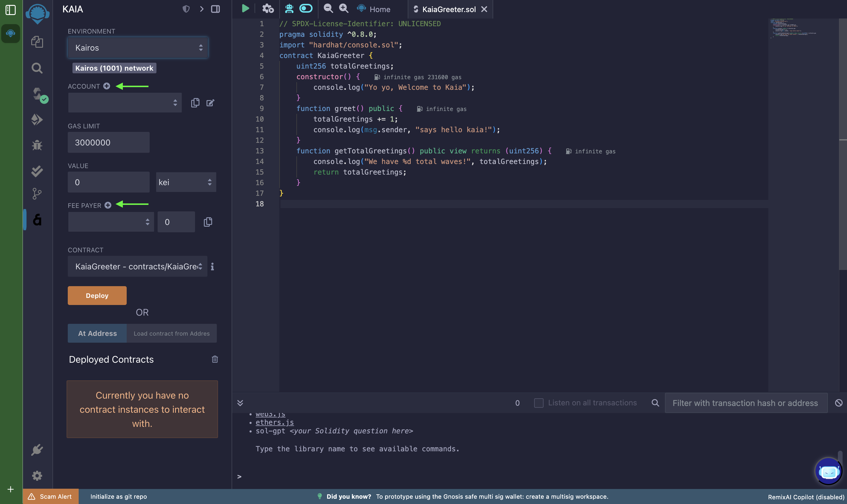Run script with green play icon
Viewport: 847px width, 504px height.
click(245, 9)
